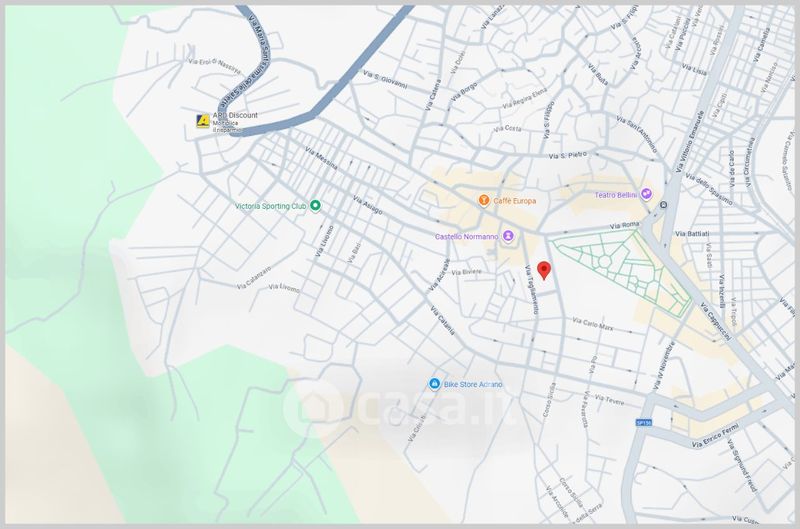Click the SP156 road shield

click(x=643, y=423)
